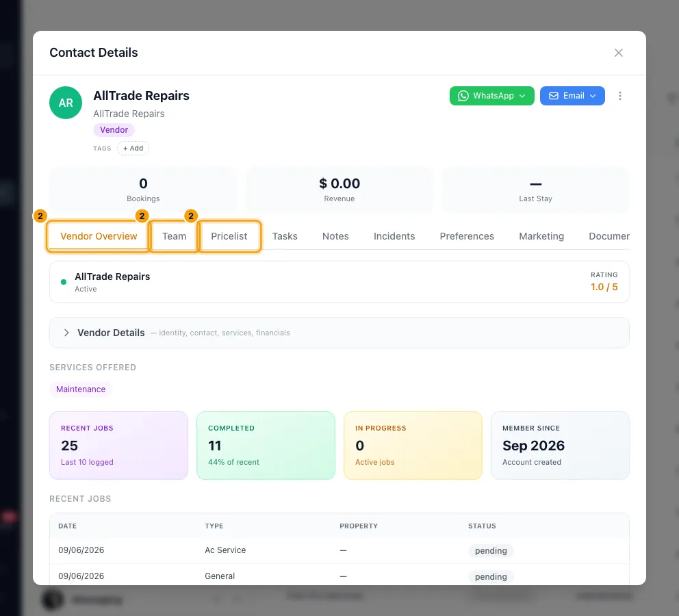Click the TYPE column header
This screenshot has width=679, height=616.
tap(214, 526)
